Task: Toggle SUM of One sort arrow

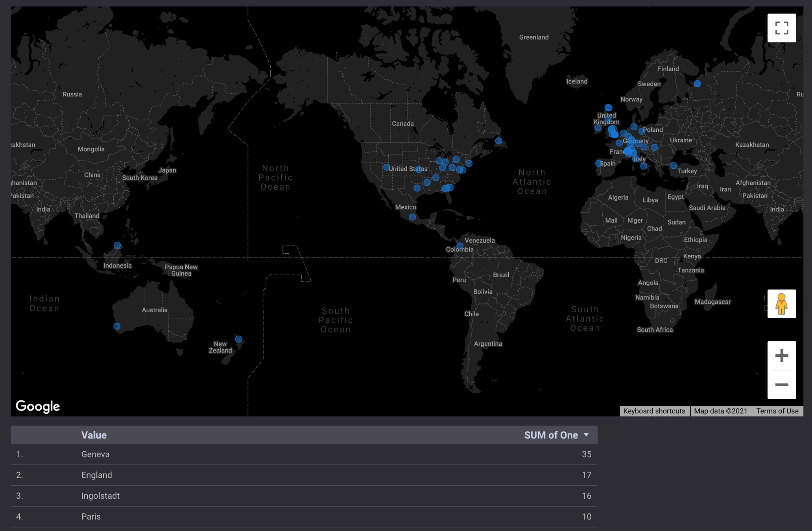Action: [x=586, y=435]
